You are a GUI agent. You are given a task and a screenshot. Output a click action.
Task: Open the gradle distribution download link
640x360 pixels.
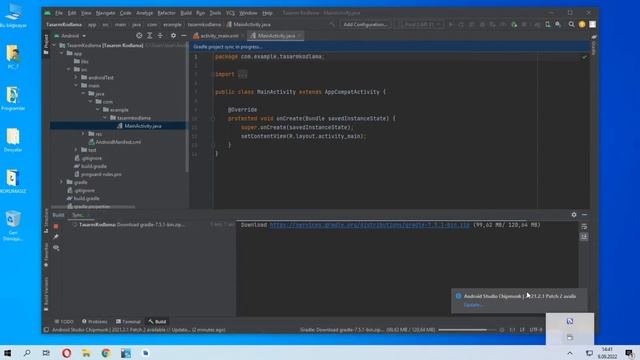[x=369, y=225]
